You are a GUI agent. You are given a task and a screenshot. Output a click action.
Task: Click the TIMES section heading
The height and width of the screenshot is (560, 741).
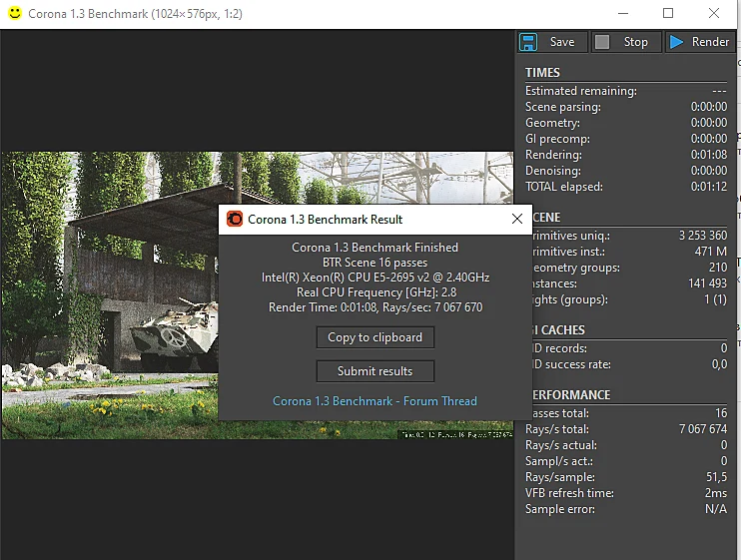(542, 73)
